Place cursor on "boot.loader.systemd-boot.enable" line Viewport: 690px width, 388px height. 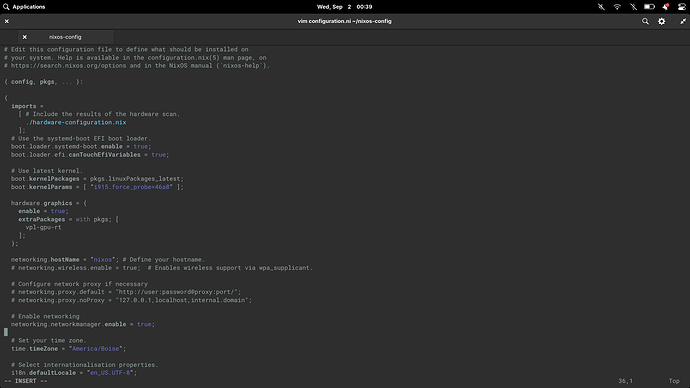tap(81, 146)
